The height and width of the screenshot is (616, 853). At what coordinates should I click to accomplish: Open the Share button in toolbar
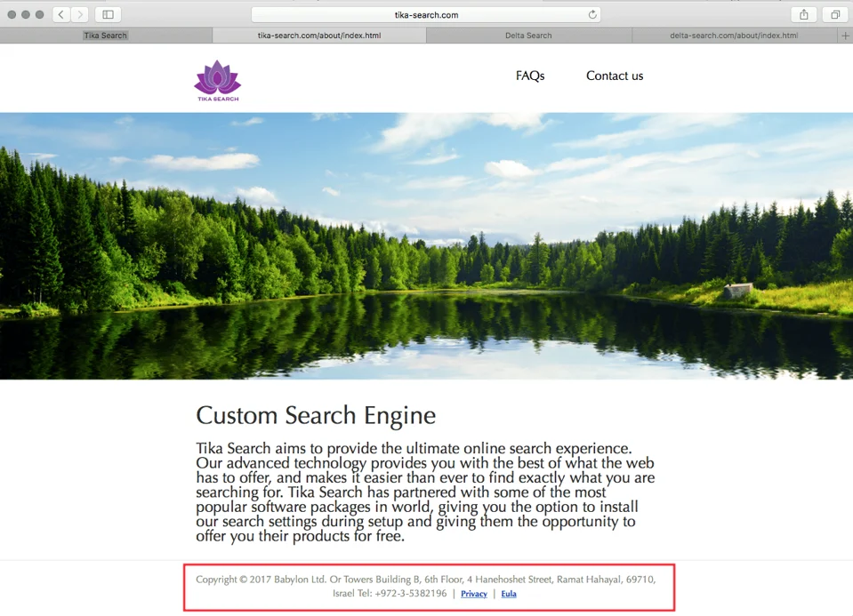tap(803, 15)
